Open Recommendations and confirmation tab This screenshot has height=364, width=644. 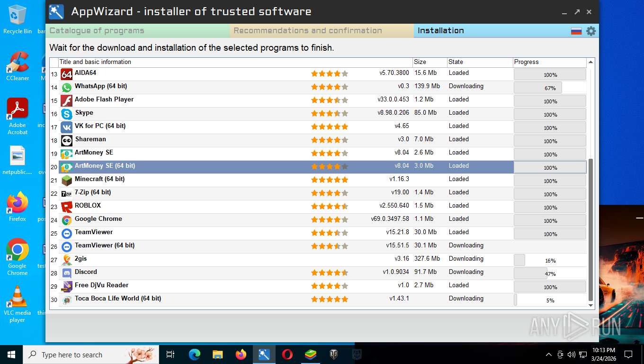322,31
